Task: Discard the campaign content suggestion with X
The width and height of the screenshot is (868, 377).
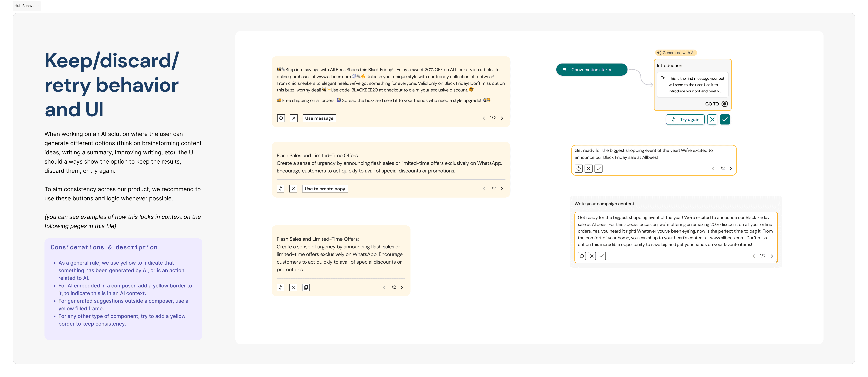Action: (x=592, y=256)
